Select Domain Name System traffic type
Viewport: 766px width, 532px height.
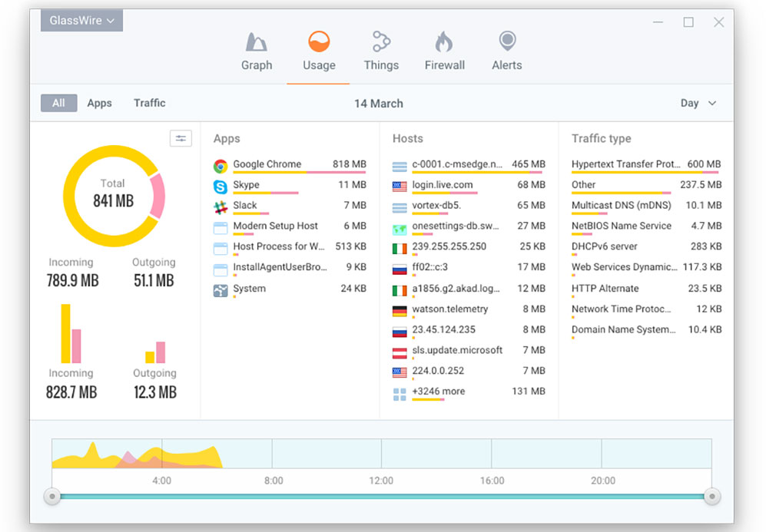pos(646,330)
